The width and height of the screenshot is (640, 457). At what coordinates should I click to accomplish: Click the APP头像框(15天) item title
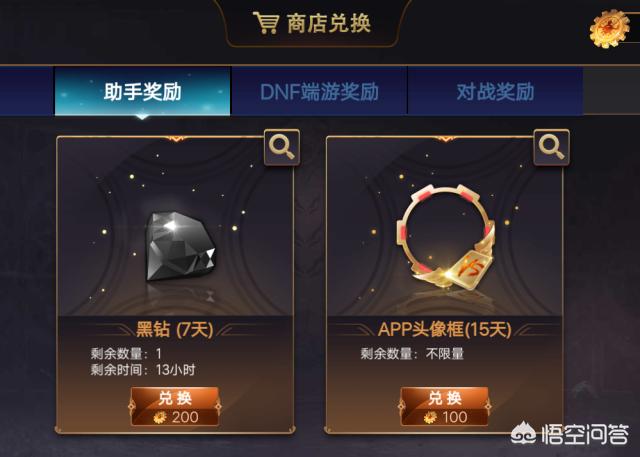[x=444, y=329]
